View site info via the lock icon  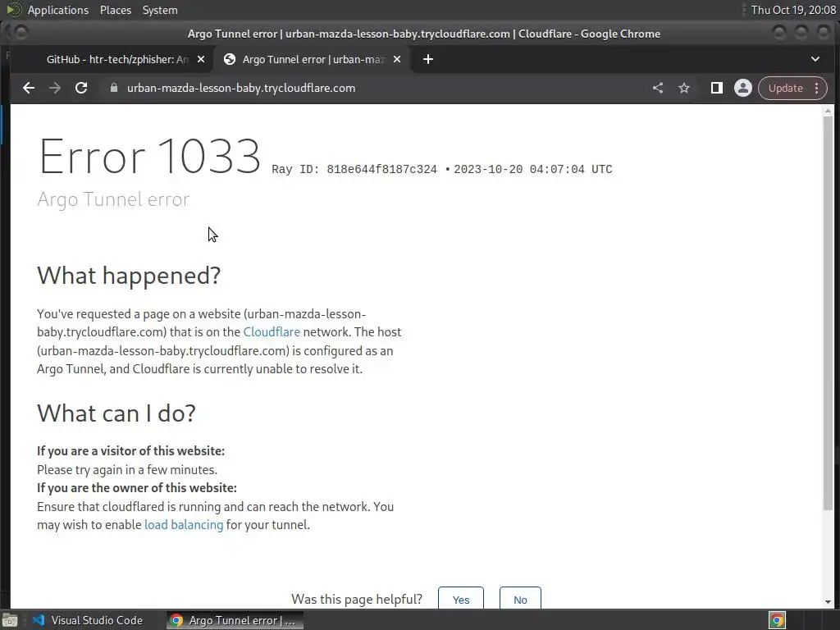[113, 88]
